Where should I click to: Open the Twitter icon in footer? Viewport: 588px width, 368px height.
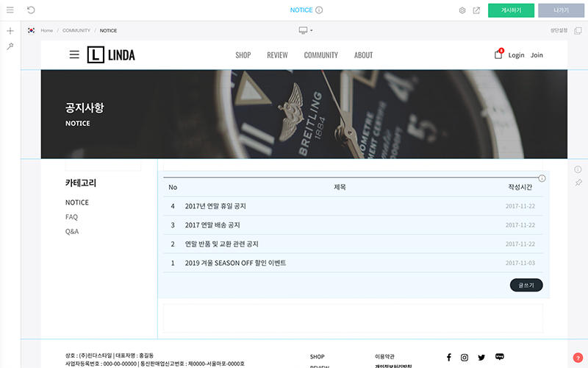[x=481, y=358]
